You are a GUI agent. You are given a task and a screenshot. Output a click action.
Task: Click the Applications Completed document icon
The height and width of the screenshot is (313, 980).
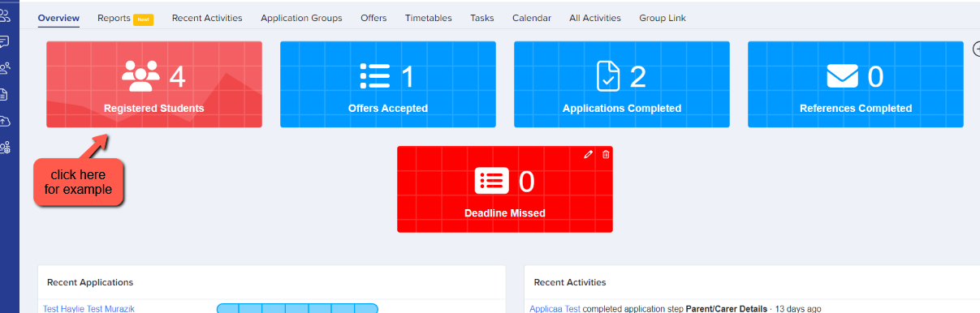[x=608, y=75]
